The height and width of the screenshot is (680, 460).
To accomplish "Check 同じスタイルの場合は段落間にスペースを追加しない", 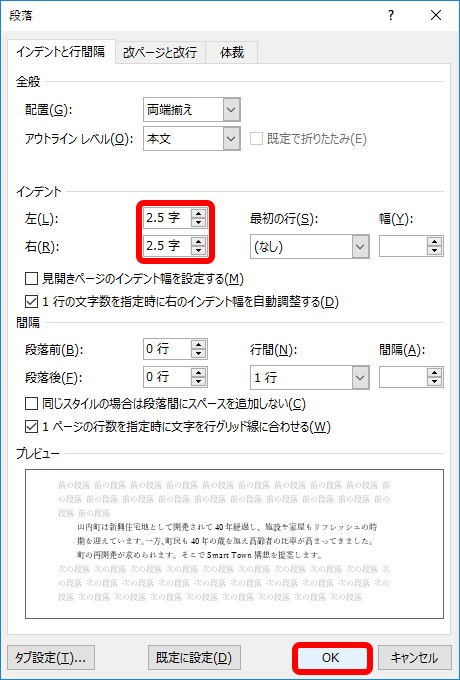I will [31, 404].
